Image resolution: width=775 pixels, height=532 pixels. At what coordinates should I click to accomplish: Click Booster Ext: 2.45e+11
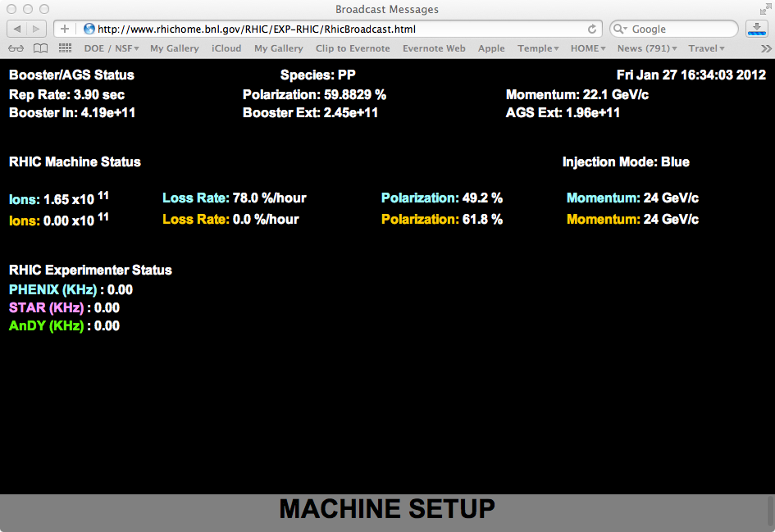pyautogui.click(x=310, y=112)
